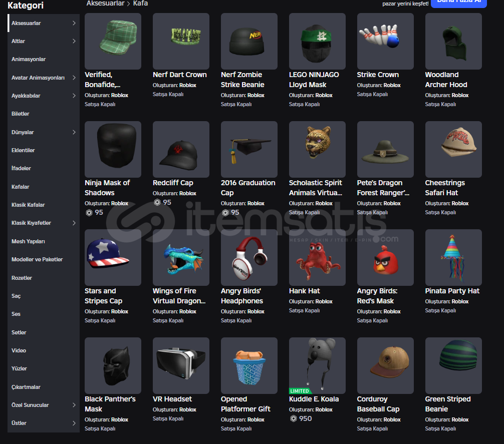Image resolution: width=504 pixels, height=444 pixels.
Task: Open Pete's Dragon Forest Ranger hat image
Action: click(x=385, y=149)
